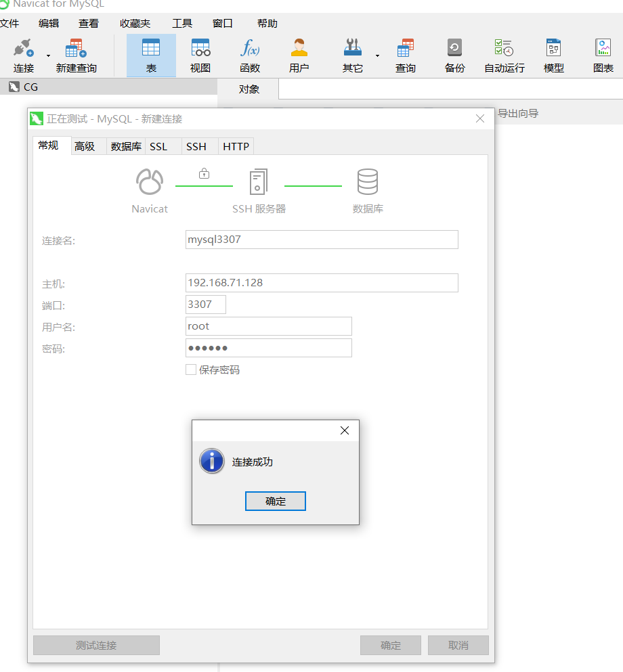Click the Navicat logo icon in diagram

(x=150, y=181)
